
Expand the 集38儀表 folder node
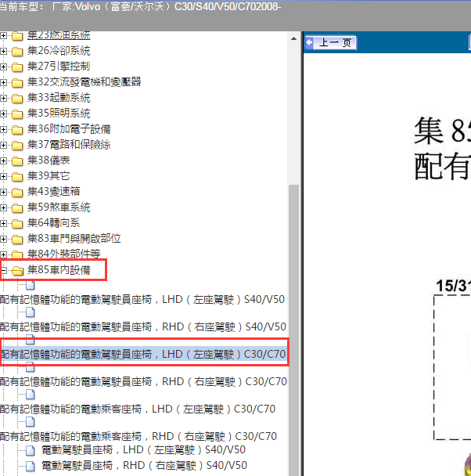click(x=3, y=161)
